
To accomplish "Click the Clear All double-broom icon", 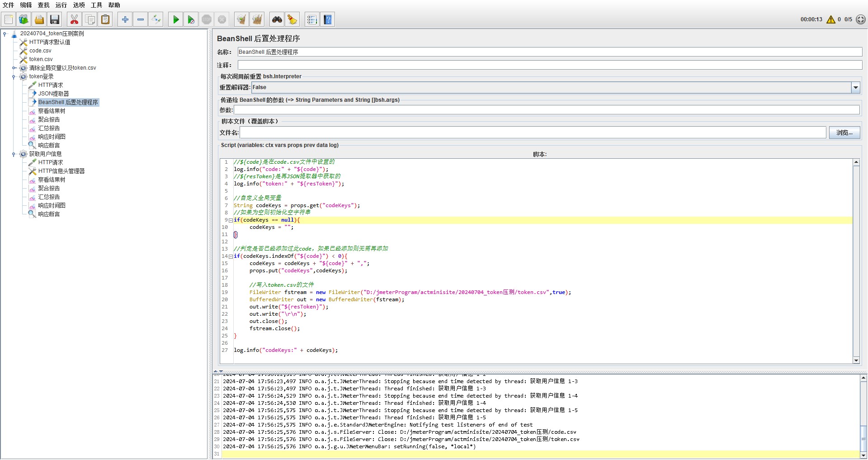I will [x=257, y=19].
